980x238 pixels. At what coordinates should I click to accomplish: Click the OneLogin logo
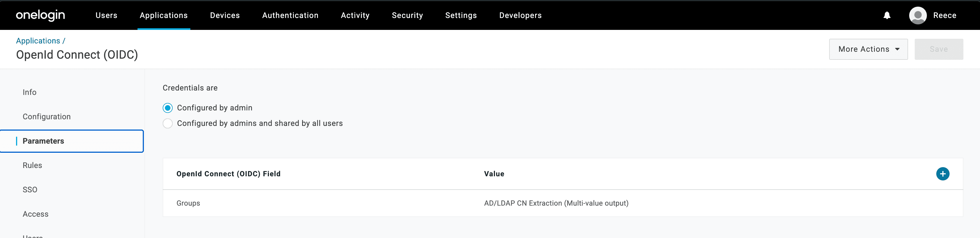[x=40, y=15]
